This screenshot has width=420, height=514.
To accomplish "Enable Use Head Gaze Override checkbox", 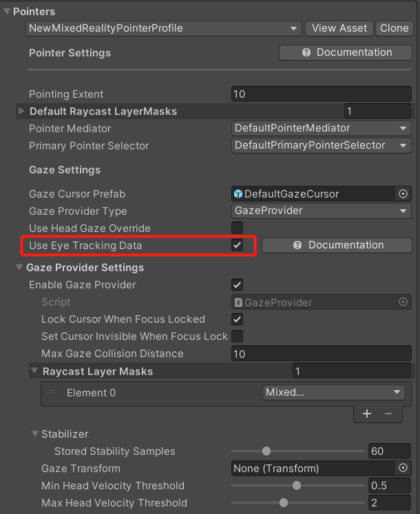I will click(238, 228).
